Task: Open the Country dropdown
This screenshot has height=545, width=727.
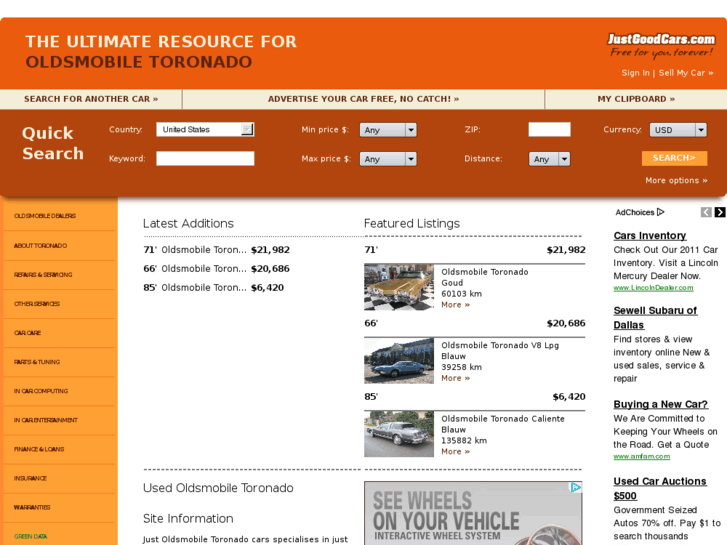Action: pos(205,129)
